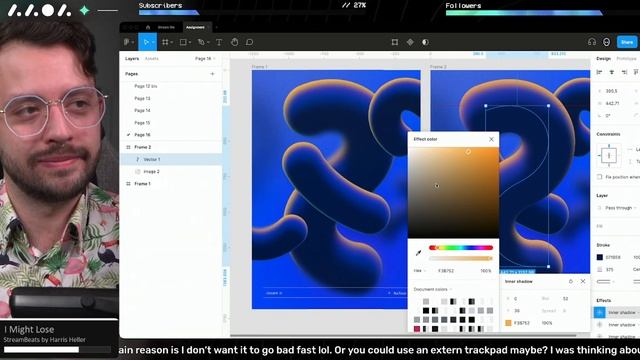Select the Rectangle shape tool
Viewport: 640px width, 360px height.
(183, 42)
